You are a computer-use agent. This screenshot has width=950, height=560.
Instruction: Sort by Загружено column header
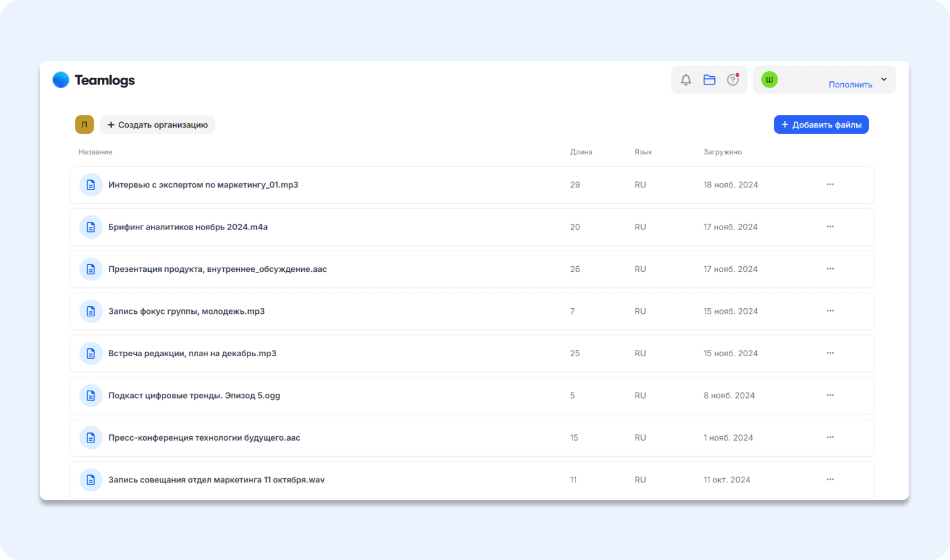point(722,152)
